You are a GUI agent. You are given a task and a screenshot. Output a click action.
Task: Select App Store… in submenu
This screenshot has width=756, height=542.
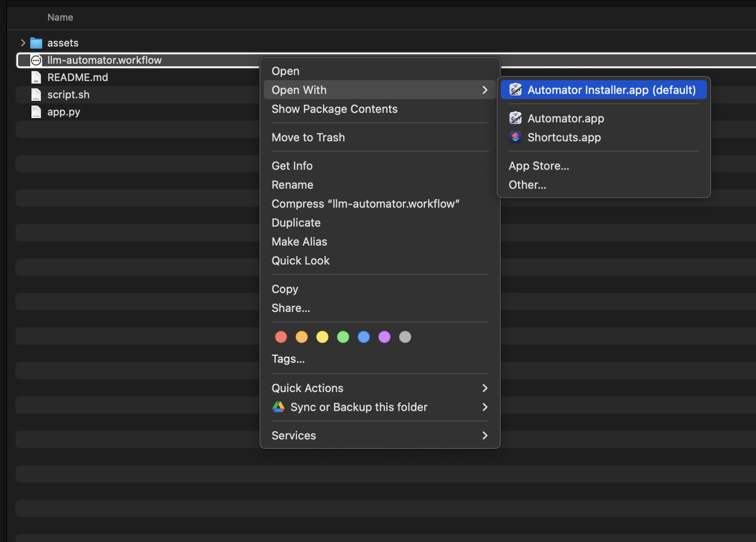pos(604,166)
